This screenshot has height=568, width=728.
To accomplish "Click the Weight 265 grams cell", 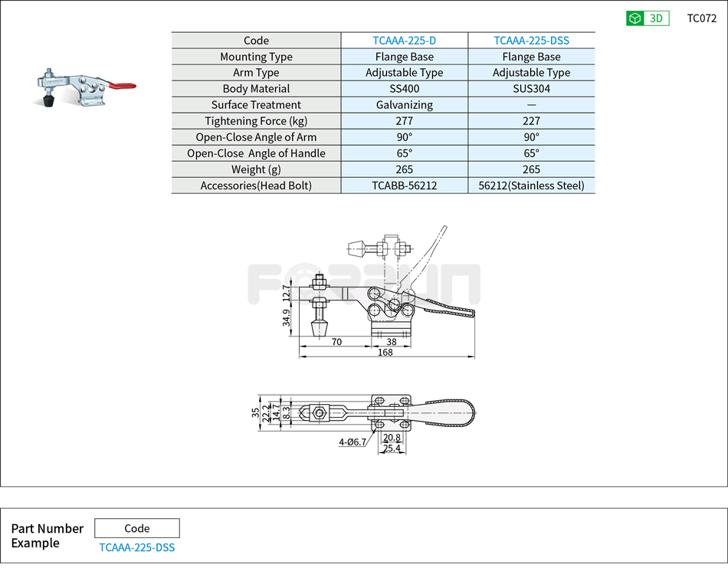I will tap(404, 169).
